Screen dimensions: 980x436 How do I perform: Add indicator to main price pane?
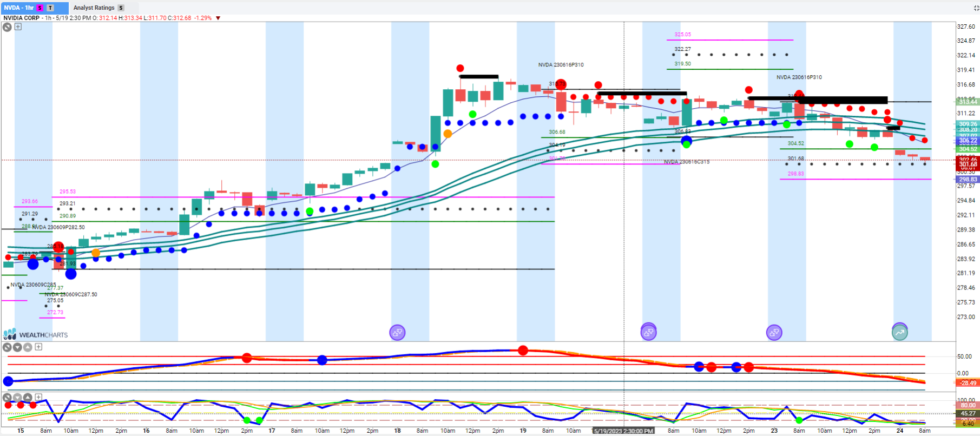coord(18,27)
